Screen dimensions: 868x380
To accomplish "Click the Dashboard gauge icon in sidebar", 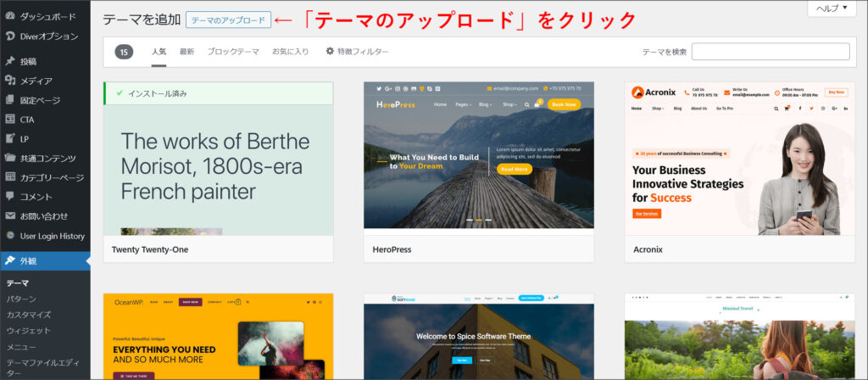I will (x=10, y=17).
